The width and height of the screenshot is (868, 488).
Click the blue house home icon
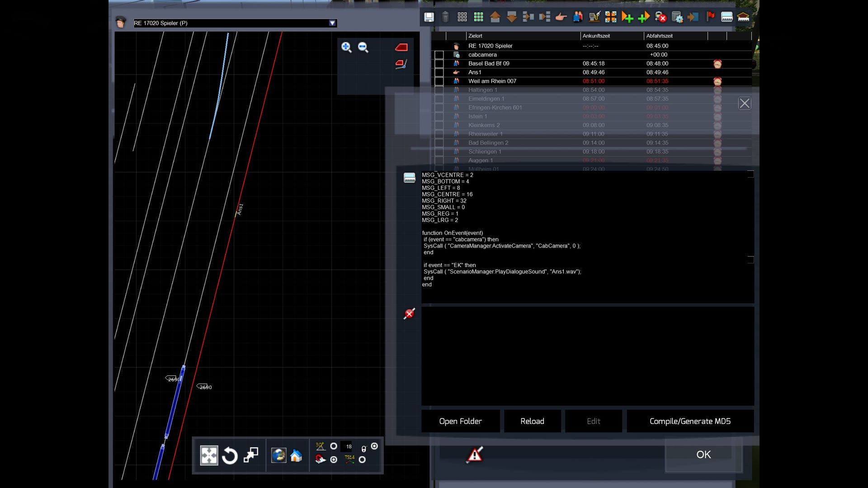[296, 455]
